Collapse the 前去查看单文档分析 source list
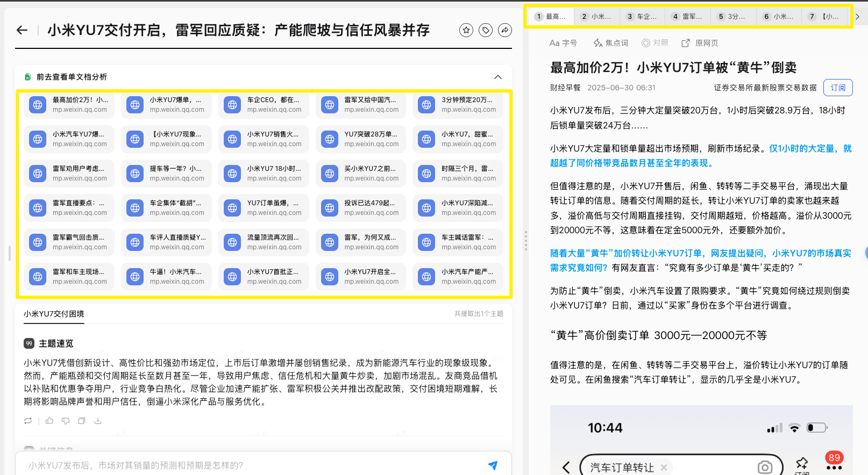 (x=498, y=77)
